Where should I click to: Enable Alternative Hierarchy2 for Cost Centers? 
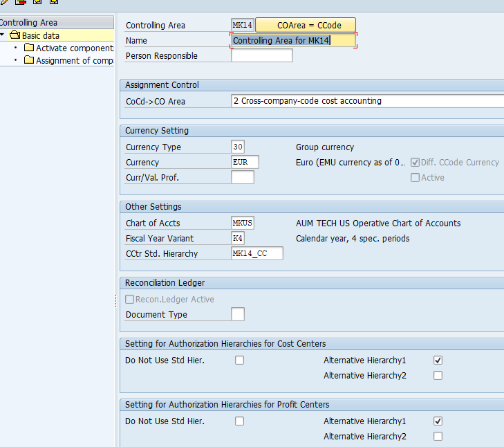tap(438, 376)
